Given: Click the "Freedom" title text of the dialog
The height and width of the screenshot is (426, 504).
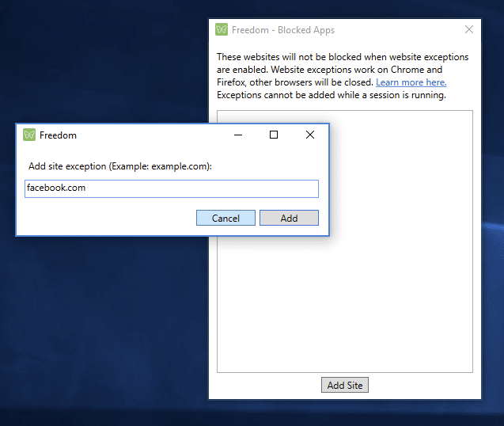Looking at the screenshot, I should point(58,135).
